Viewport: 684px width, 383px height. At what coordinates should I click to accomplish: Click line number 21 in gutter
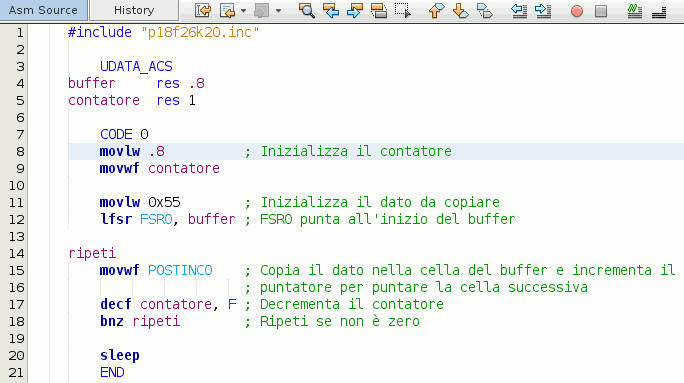[x=16, y=373]
